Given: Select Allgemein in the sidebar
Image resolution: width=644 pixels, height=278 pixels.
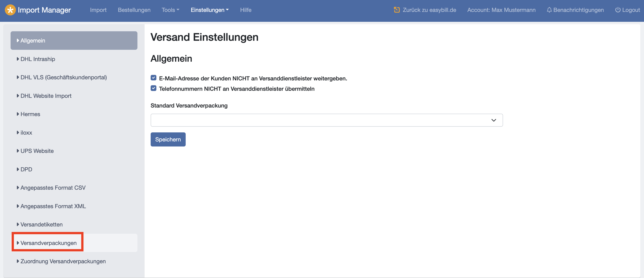Looking at the screenshot, I should tap(74, 41).
